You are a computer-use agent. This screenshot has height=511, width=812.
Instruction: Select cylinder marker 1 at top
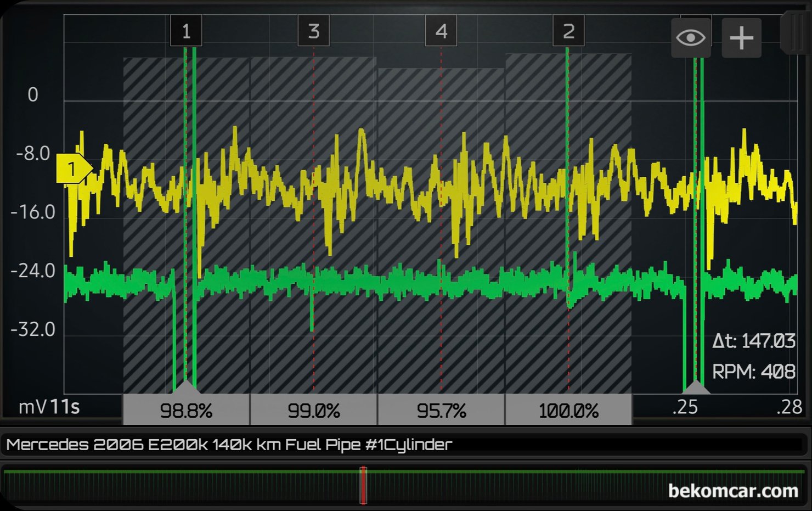point(186,31)
